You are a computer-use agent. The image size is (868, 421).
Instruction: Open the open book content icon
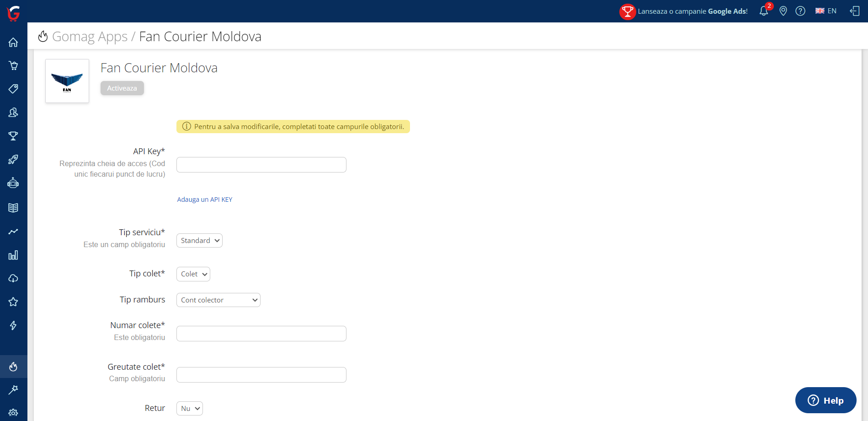(13, 208)
